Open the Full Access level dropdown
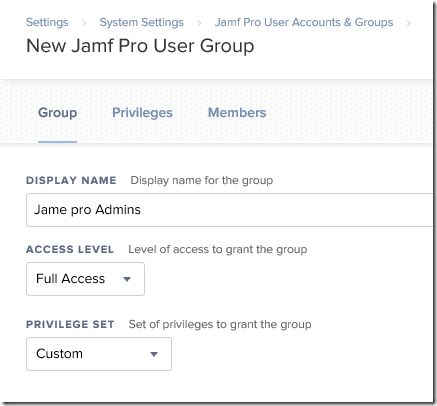Screen dimensions: 437x406 click(85, 279)
